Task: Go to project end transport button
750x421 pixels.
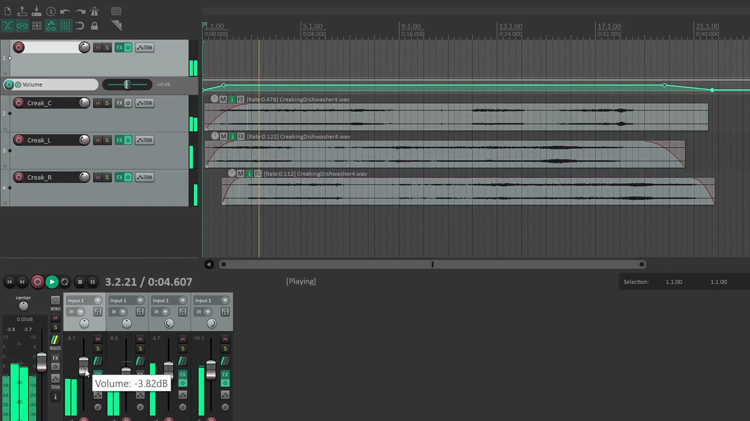Action: (22, 282)
